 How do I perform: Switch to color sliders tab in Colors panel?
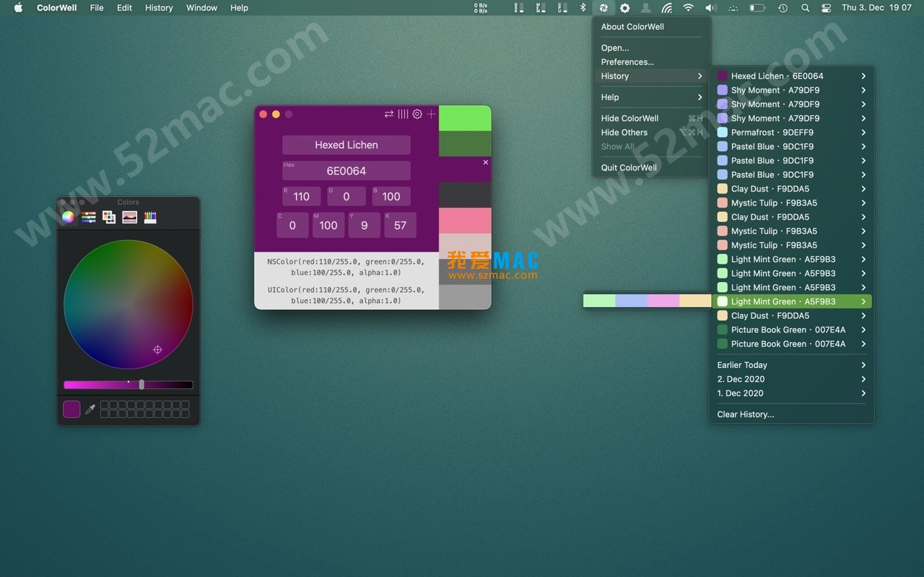[x=89, y=217]
